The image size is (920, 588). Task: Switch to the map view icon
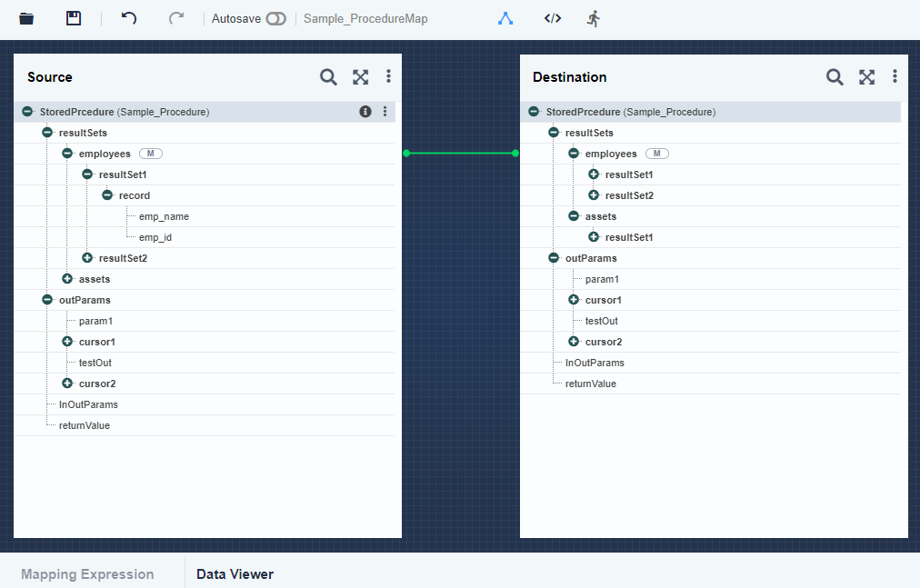[x=505, y=18]
